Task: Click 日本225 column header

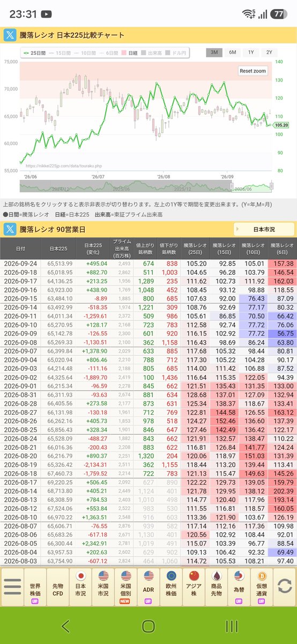Action: pyautogui.click(x=58, y=249)
